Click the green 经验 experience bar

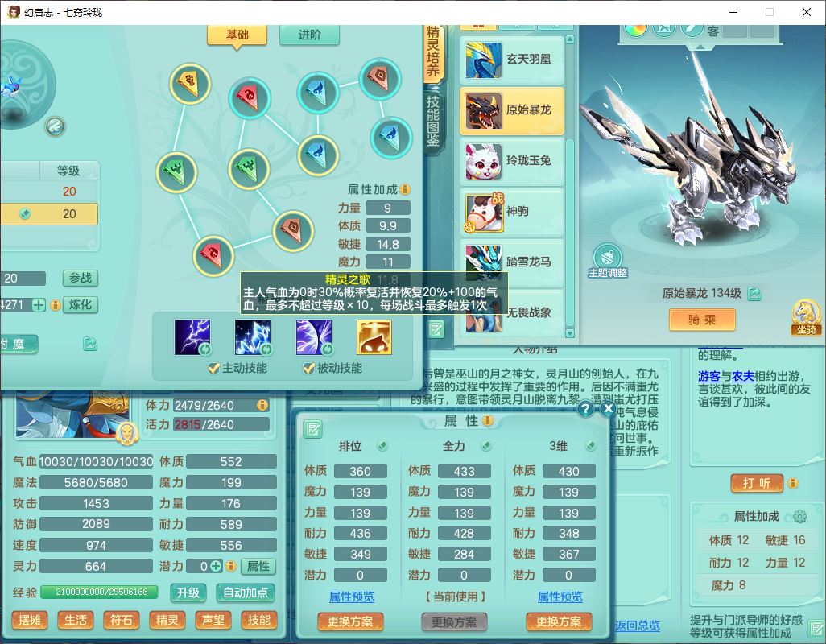pos(100,592)
